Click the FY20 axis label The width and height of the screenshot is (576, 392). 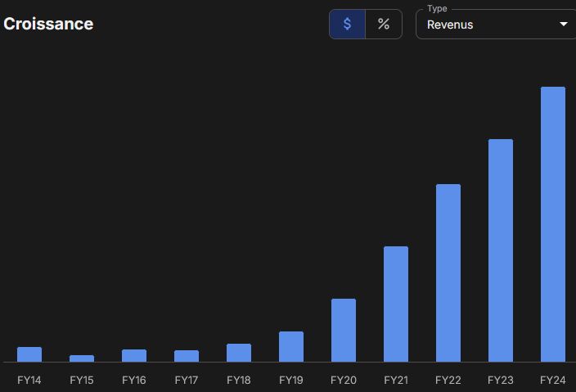[x=344, y=380]
